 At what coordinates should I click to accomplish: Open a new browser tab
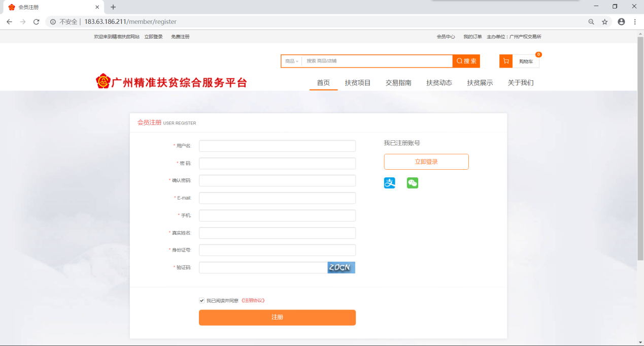[113, 7]
